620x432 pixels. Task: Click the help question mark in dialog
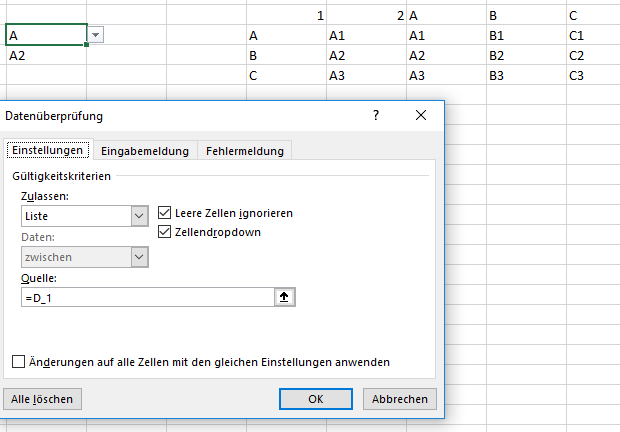376,116
